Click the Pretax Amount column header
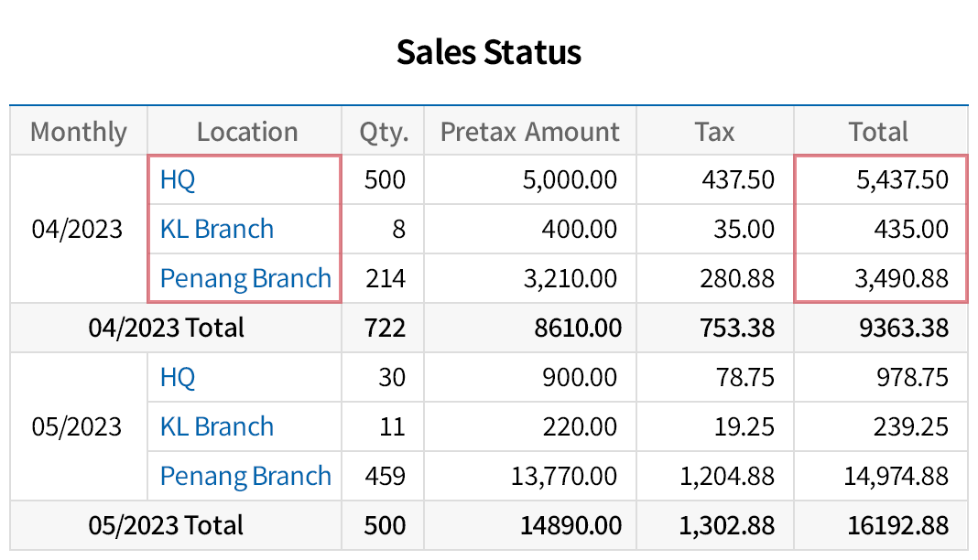The image size is (978, 560). point(530,132)
